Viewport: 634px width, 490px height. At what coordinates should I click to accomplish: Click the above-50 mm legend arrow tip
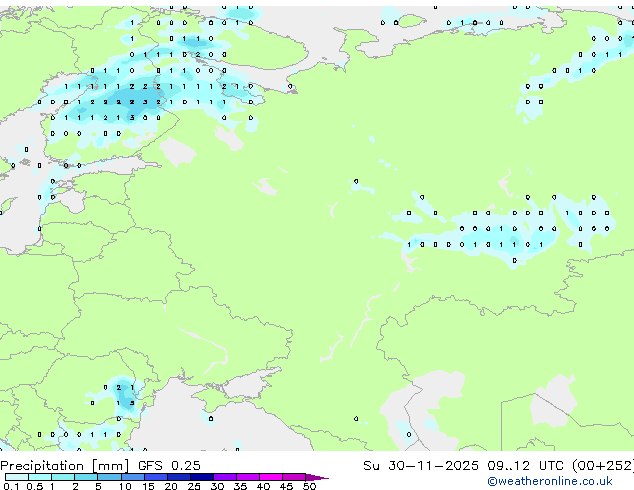click(x=317, y=477)
